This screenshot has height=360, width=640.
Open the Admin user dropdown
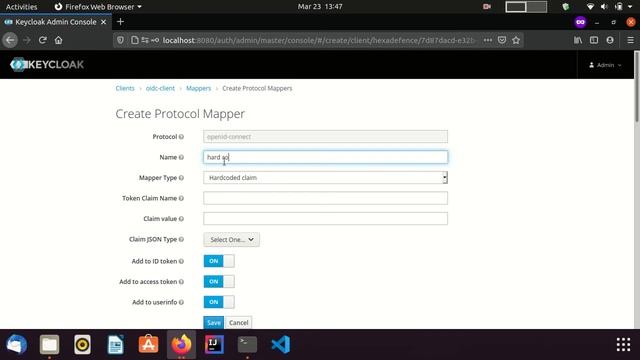tap(605, 65)
